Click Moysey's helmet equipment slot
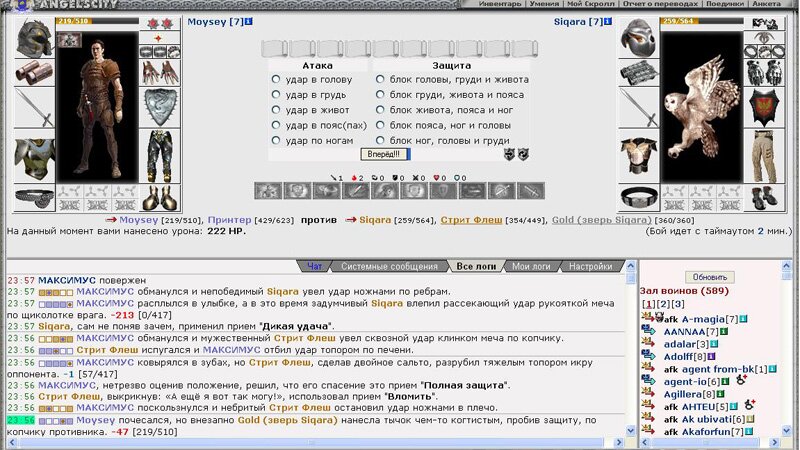Viewport: 800px width, 450px height. click(x=34, y=40)
